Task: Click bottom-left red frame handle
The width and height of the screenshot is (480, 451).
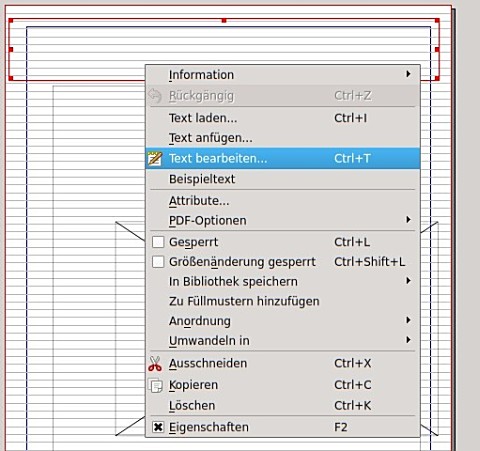Action: [11, 78]
